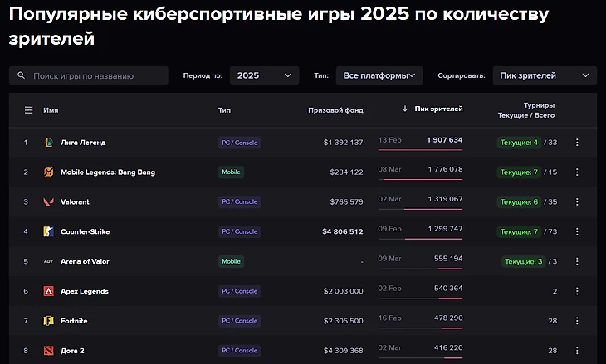The height and width of the screenshot is (364, 606).
Task: Click the list view icon in table header
Action: pyautogui.click(x=28, y=109)
